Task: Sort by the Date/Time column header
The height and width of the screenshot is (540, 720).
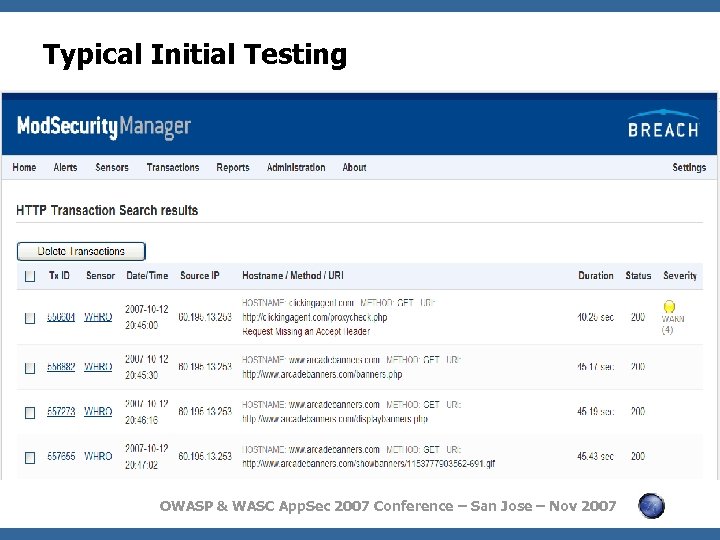Action: (x=147, y=275)
